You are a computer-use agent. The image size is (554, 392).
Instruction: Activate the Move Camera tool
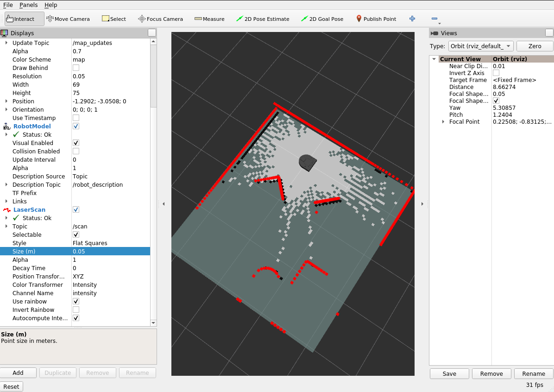pos(68,19)
